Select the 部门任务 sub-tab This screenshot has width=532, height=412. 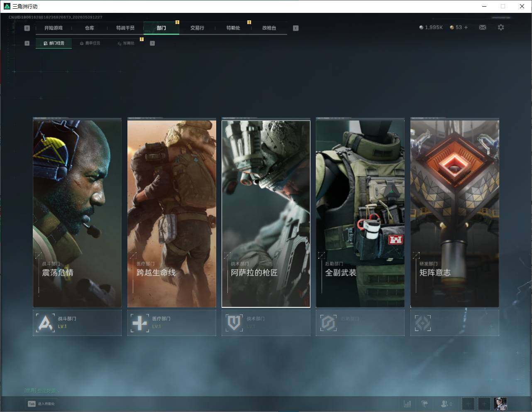pyautogui.click(x=54, y=43)
